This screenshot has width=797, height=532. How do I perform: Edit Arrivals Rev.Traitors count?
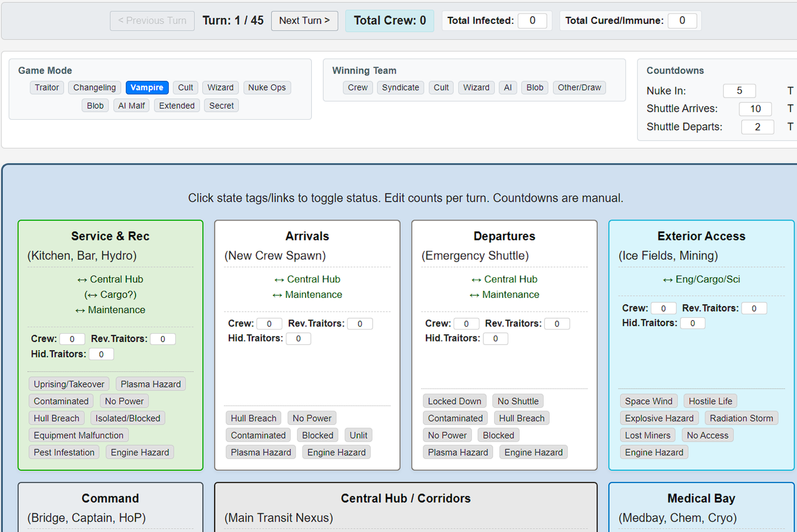click(360, 324)
